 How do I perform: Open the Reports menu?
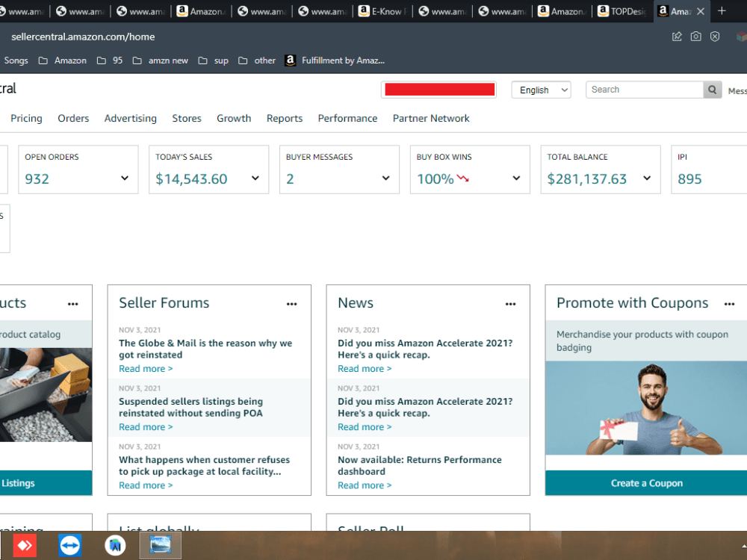(x=285, y=118)
